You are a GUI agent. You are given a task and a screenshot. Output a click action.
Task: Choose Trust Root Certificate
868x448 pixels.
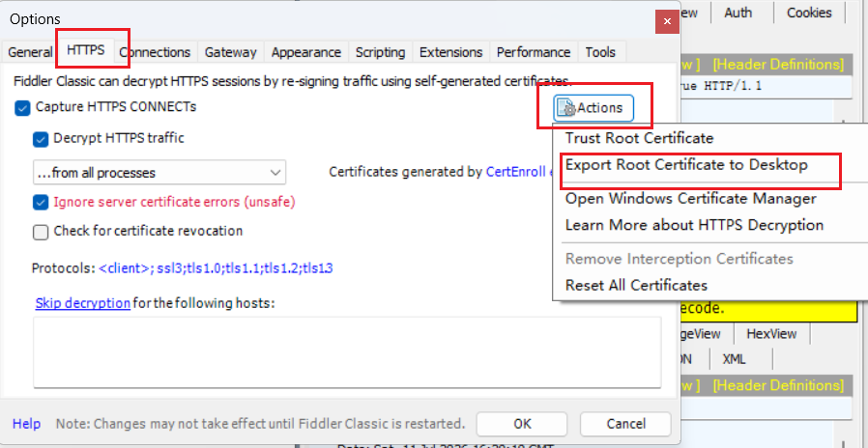(639, 138)
